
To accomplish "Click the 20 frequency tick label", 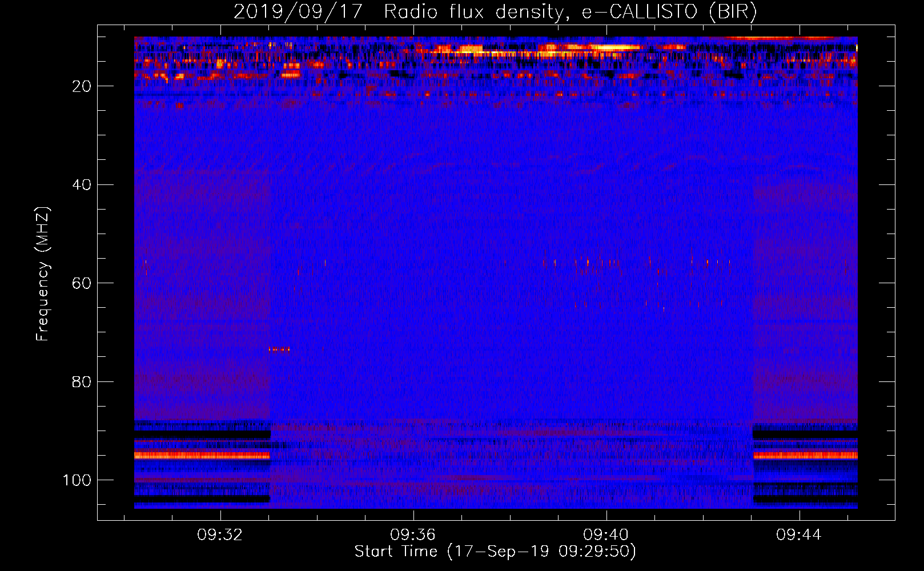I will pos(82,86).
